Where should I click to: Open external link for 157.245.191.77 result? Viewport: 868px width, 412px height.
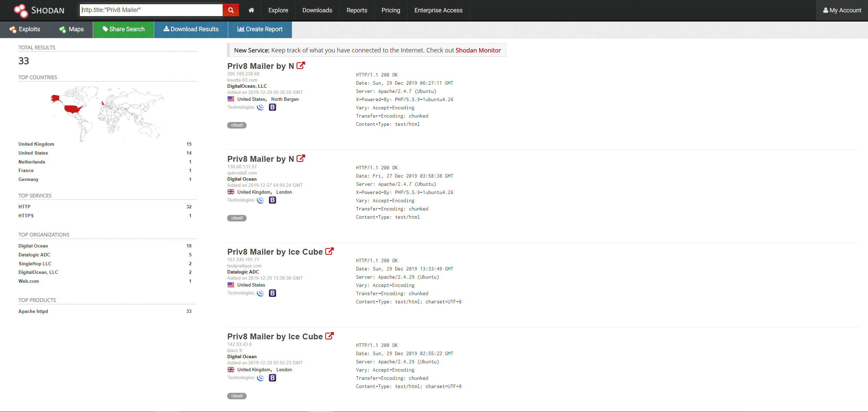click(329, 251)
